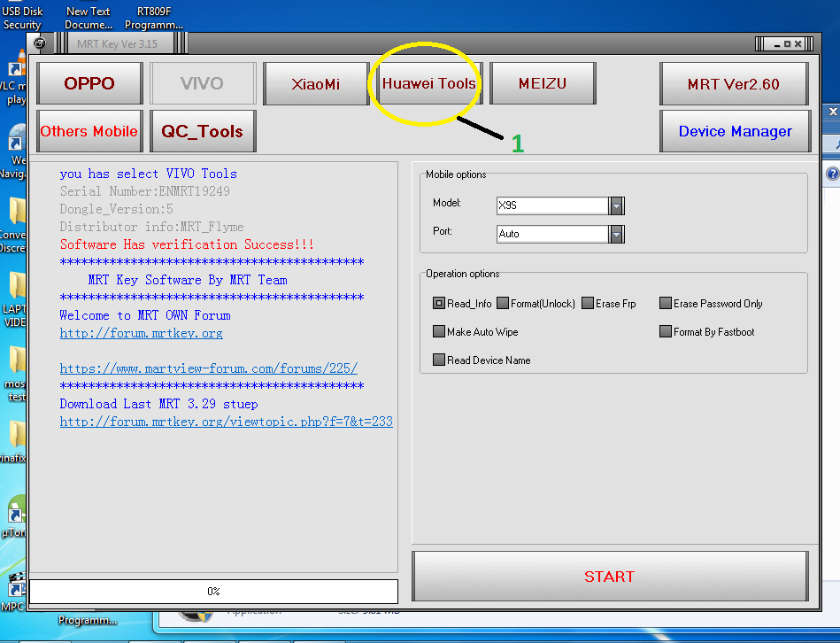Select the USB Disk Security desktop icon
This screenshot has width=840, height=643.
(22, 18)
